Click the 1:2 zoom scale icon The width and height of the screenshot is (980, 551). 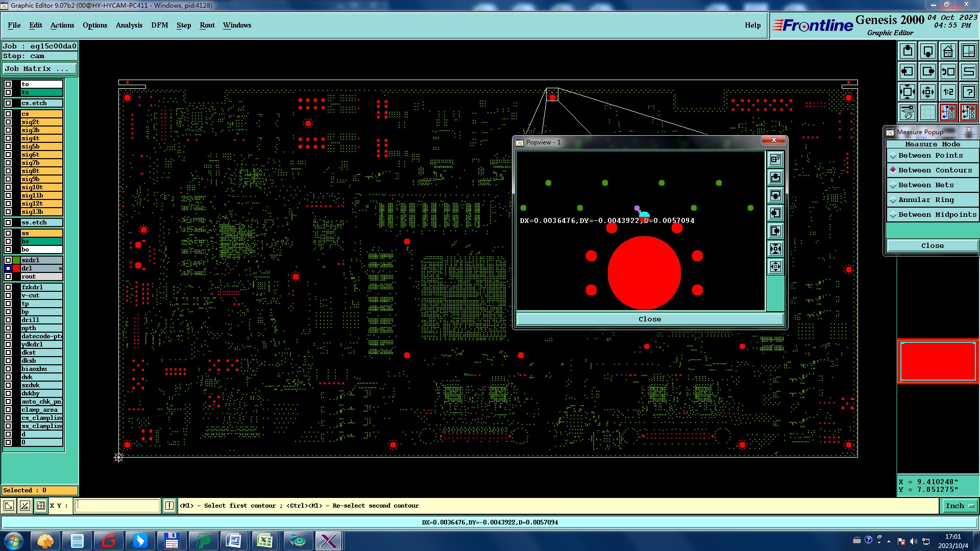948,92
